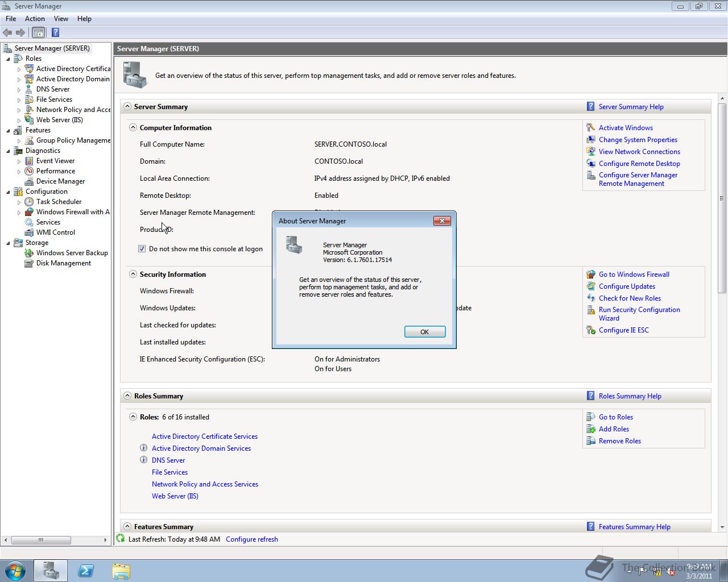Click the Configure Updates icon
Image resolution: width=728 pixels, height=582 pixels.
pyautogui.click(x=591, y=286)
